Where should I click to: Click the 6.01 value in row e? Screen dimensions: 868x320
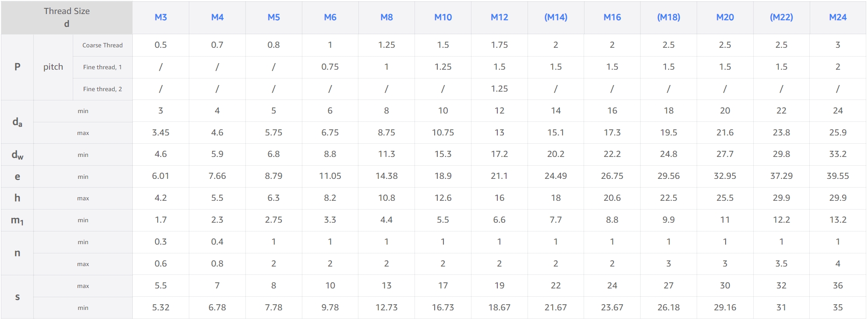point(161,176)
